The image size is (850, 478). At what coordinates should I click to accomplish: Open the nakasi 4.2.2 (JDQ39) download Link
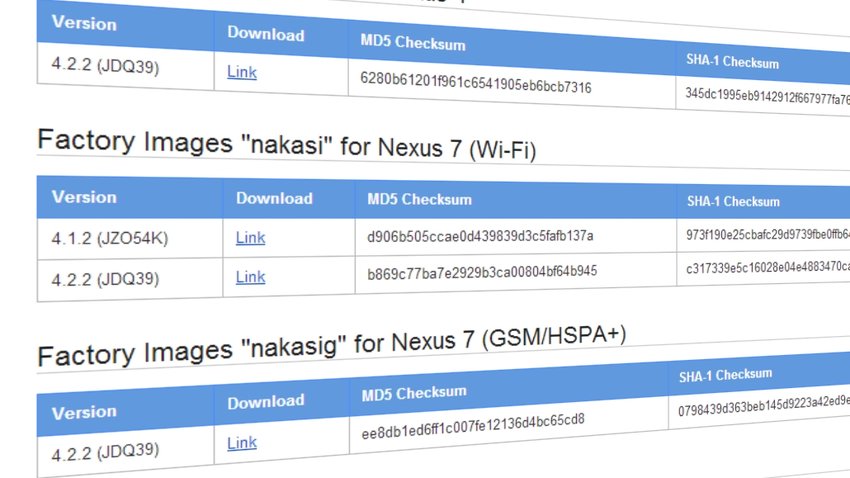coord(250,277)
